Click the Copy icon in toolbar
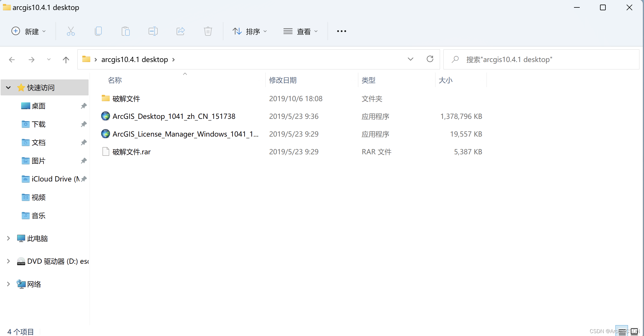This screenshot has width=644, height=336. [x=98, y=31]
